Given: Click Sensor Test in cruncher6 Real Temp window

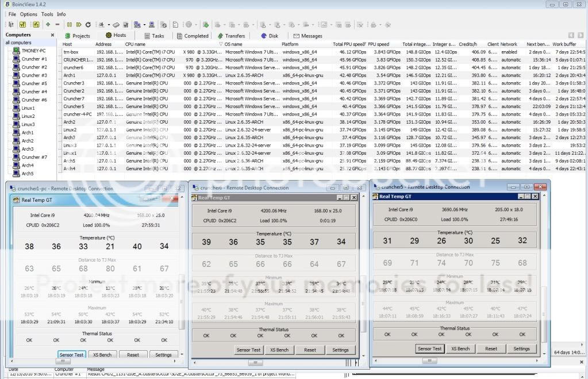Looking at the screenshot, I should pos(248,350).
